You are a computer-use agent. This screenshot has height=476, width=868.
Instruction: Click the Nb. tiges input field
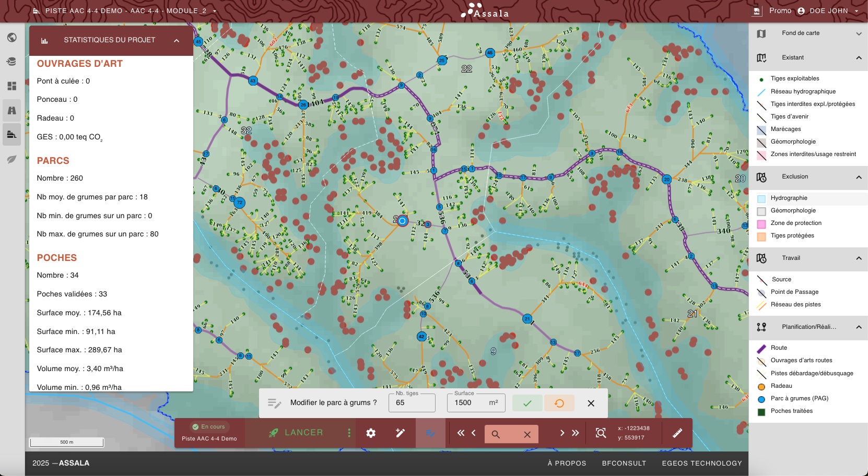tap(412, 403)
